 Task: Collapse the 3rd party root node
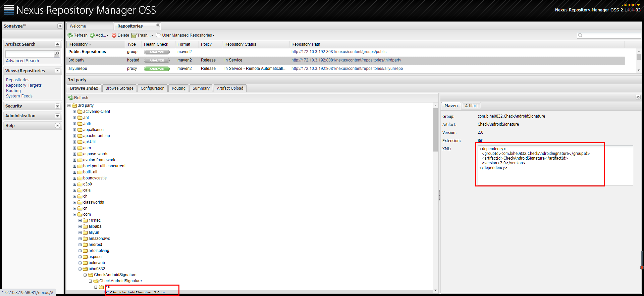[69, 106]
